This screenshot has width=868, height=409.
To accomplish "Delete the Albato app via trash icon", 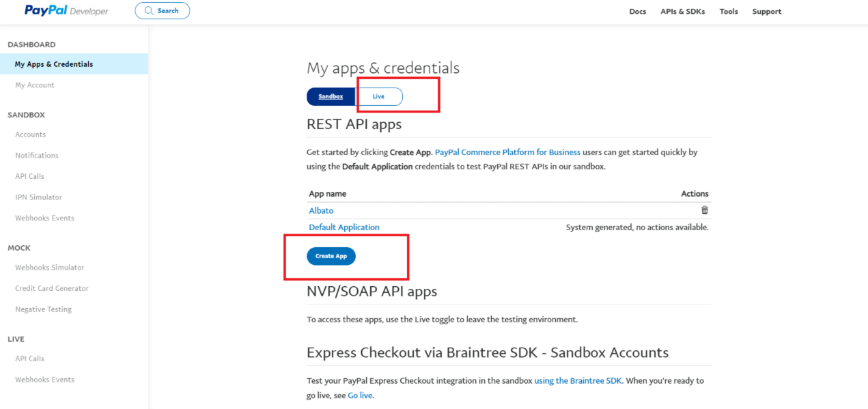I will point(705,210).
